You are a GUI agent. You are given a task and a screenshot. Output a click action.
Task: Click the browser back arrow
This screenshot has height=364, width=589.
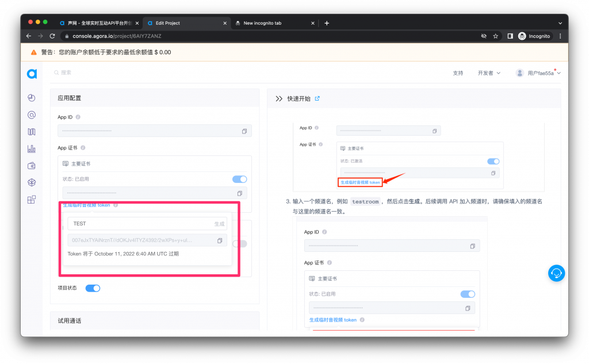29,36
